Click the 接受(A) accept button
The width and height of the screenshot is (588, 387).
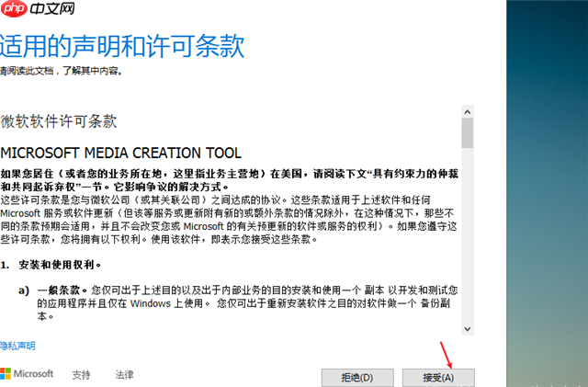point(438,377)
